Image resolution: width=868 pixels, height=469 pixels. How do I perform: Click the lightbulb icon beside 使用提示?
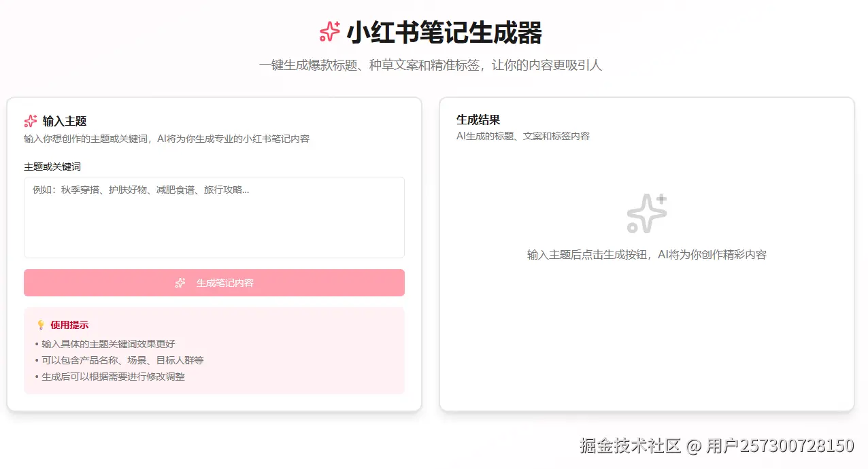41,325
